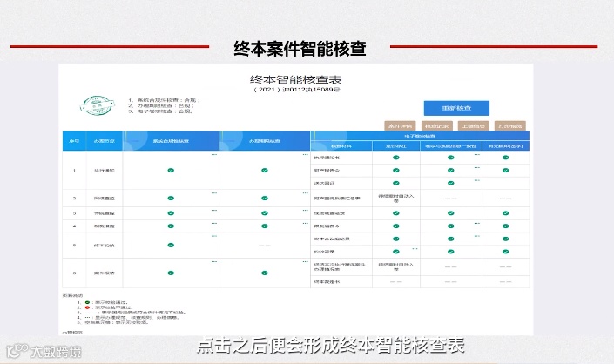Click row 6 办理期限核查 green checkmark
This screenshot has height=364, width=614.
point(265,273)
